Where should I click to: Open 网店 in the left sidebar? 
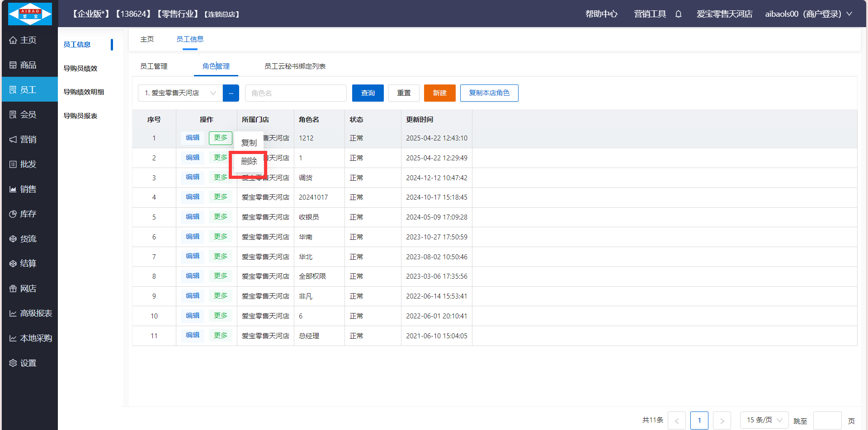point(30,289)
